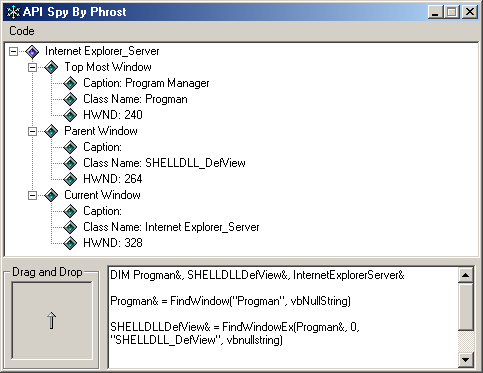Click the DIM Progman& declaration line

[x=257, y=275]
